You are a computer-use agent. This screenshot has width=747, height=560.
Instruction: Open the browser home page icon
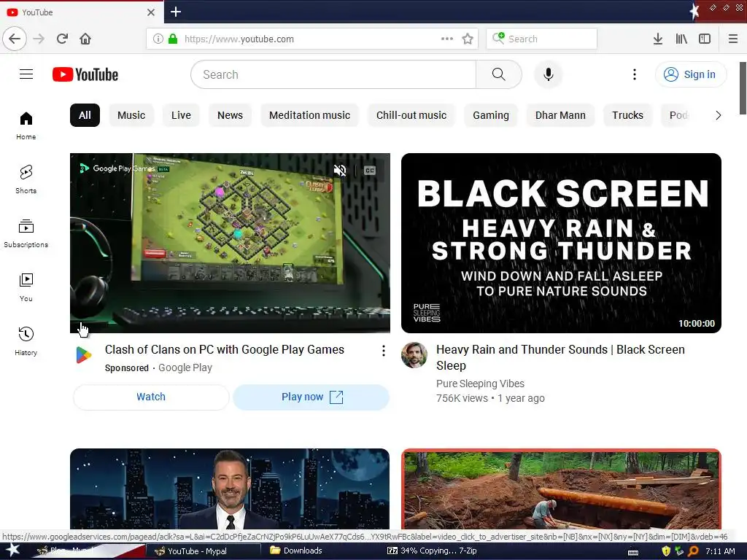85,39
